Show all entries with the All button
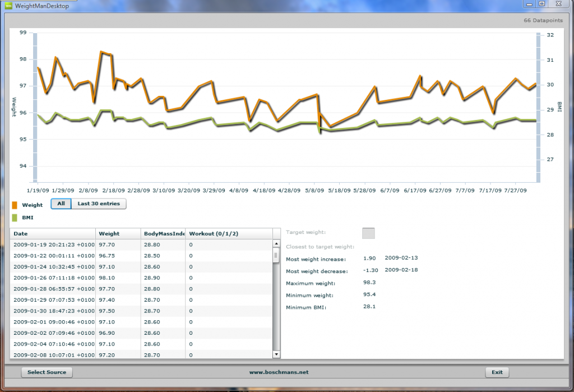Screen dimensions: 574x392 coord(61,204)
